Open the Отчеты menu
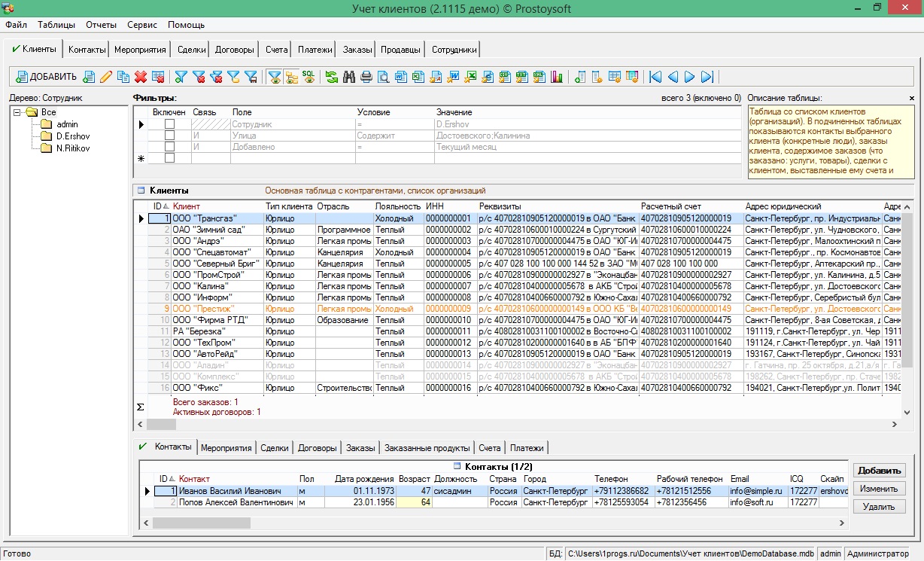The width and height of the screenshot is (924, 561). (x=101, y=25)
